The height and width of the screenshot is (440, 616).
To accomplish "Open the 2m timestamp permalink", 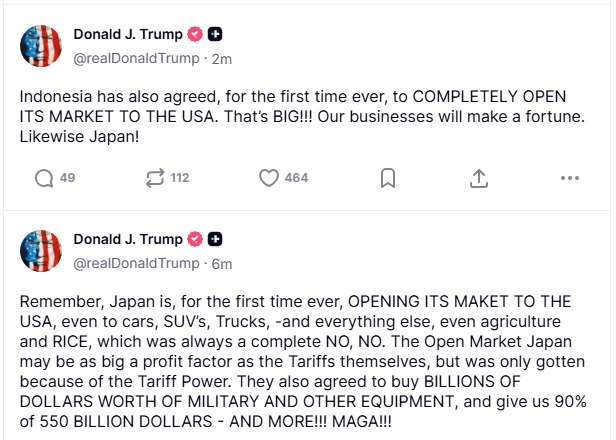I will tap(222, 58).
